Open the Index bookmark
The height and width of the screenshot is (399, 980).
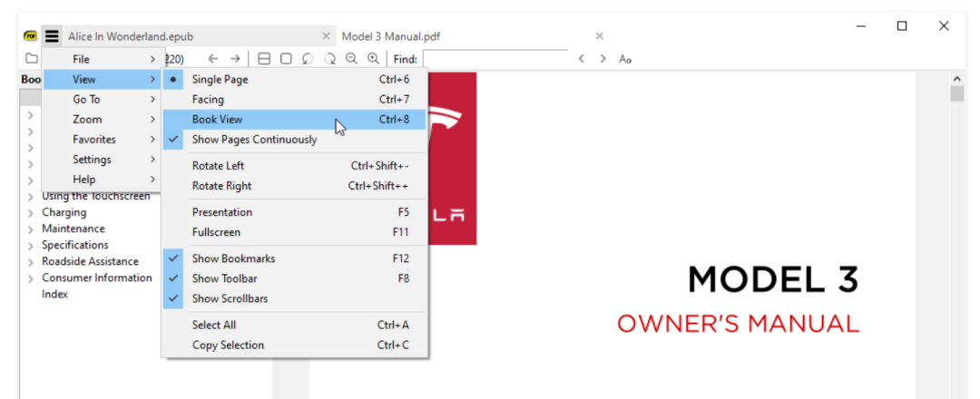coord(54,294)
